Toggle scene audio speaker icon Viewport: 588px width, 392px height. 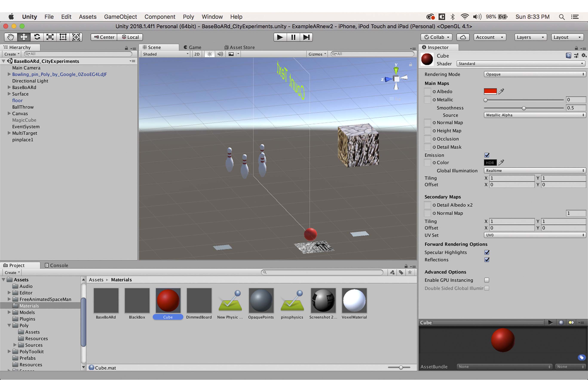220,54
